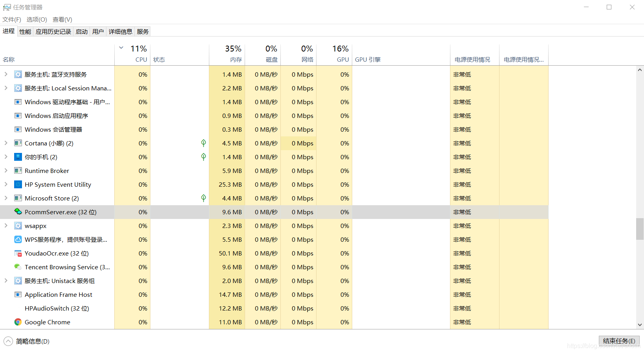Click the Local Session Manager service icon

click(x=18, y=88)
